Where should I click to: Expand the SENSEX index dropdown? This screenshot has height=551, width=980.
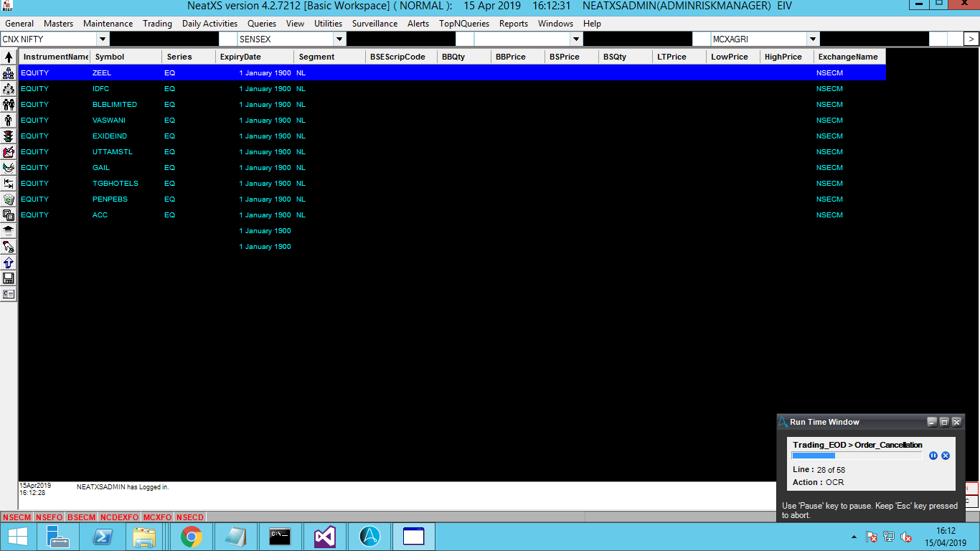click(x=339, y=39)
